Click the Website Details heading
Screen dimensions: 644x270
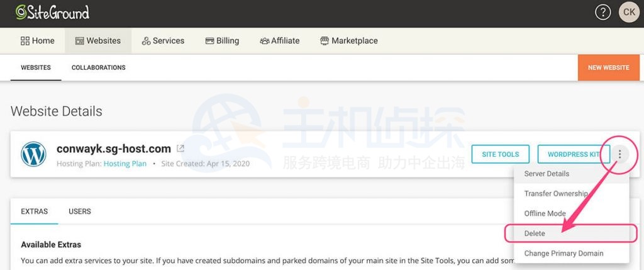coord(56,111)
